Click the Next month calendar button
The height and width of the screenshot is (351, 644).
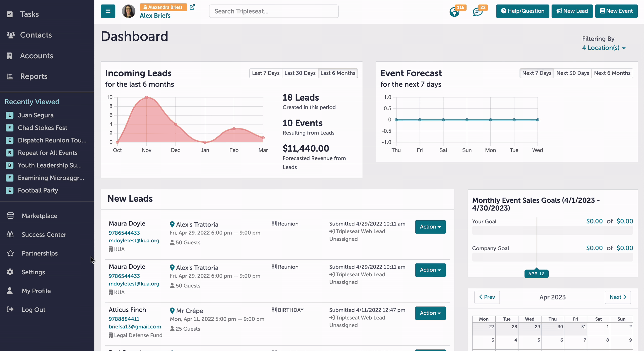618,297
